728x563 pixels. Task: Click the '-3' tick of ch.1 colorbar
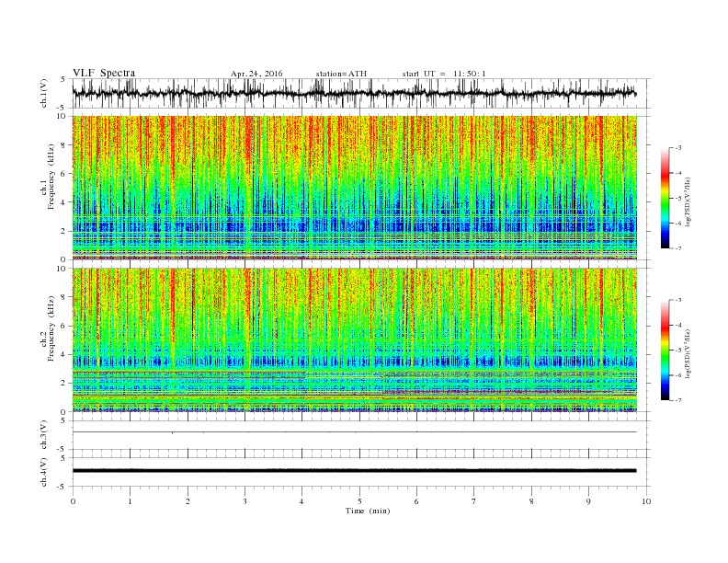tap(677, 148)
